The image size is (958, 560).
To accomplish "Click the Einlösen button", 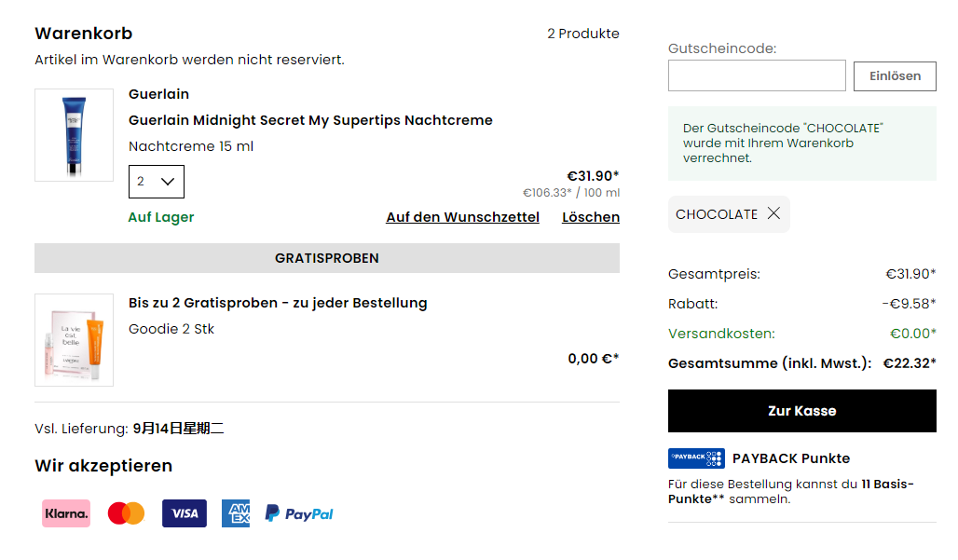I will (x=895, y=75).
